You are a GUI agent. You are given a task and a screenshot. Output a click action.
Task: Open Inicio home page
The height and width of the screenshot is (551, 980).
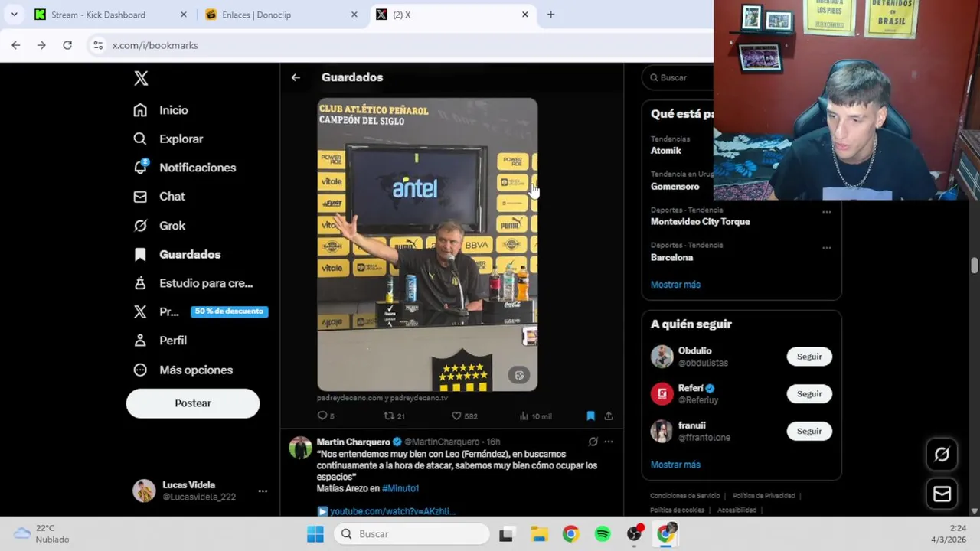click(161, 110)
